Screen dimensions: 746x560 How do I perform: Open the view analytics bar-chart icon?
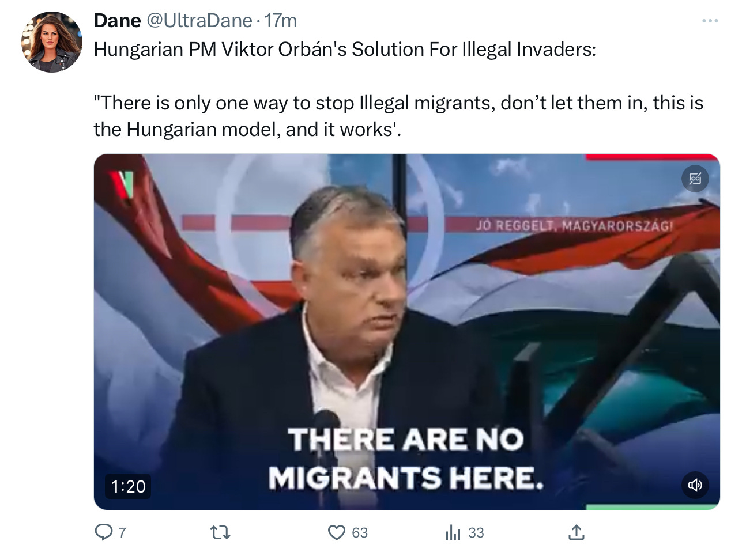click(x=453, y=532)
